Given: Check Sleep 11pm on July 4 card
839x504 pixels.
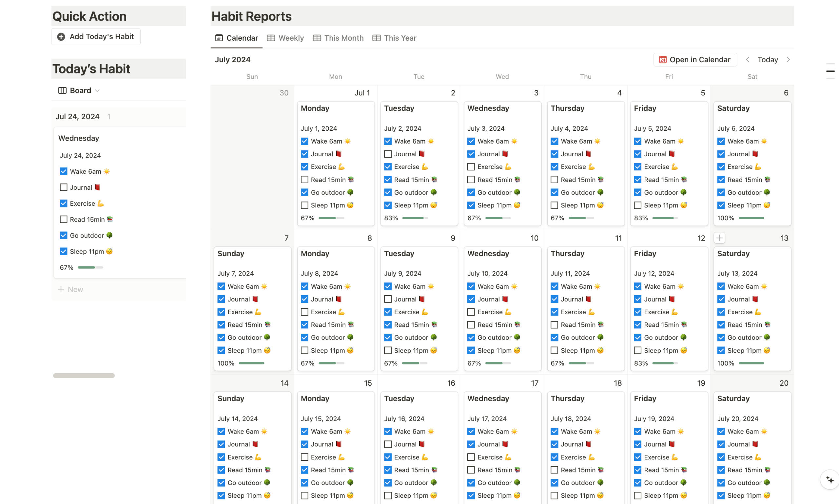Looking at the screenshot, I should click(554, 205).
